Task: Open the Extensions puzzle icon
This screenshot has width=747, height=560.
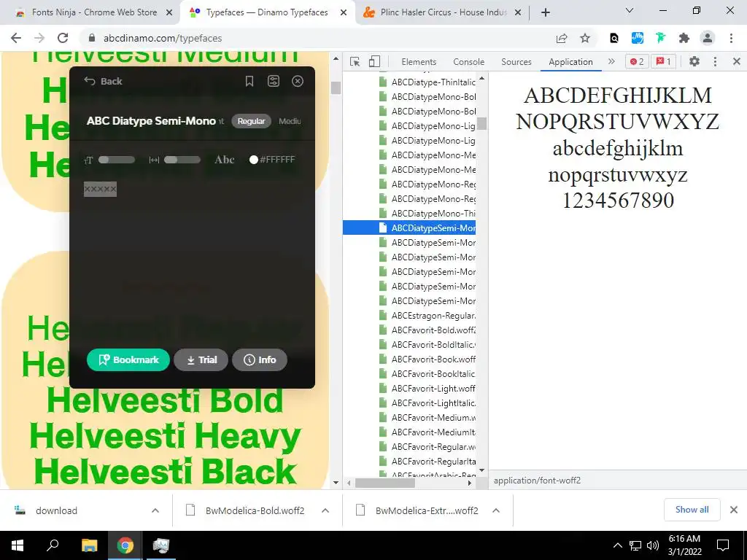Action: [684, 38]
